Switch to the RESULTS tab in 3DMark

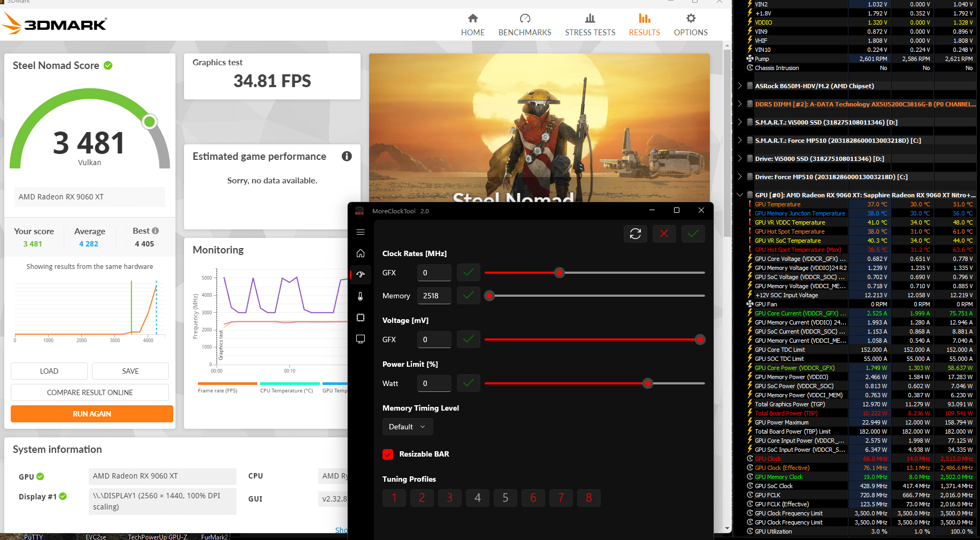(x=645, y=25)
